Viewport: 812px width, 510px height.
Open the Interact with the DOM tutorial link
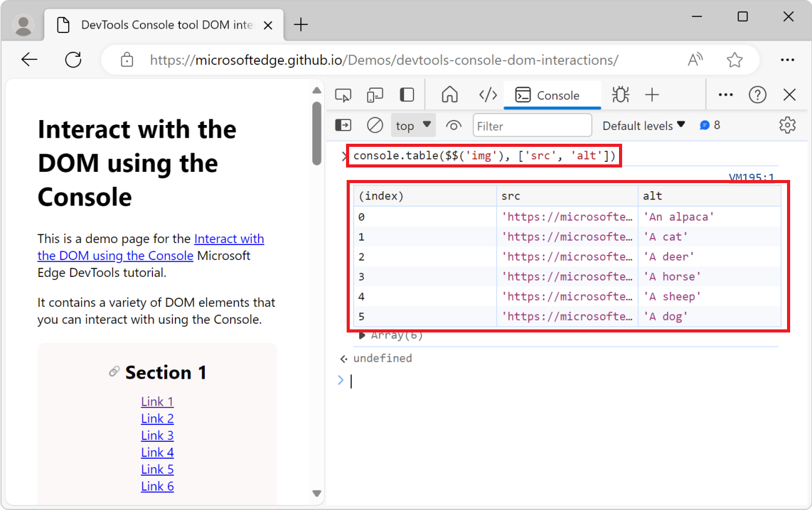click(x=229, y=239)
